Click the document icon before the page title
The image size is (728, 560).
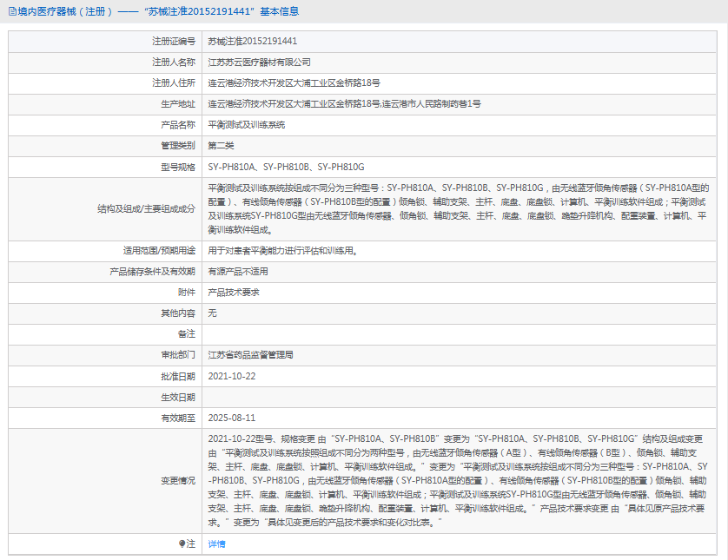click(12, 11)
